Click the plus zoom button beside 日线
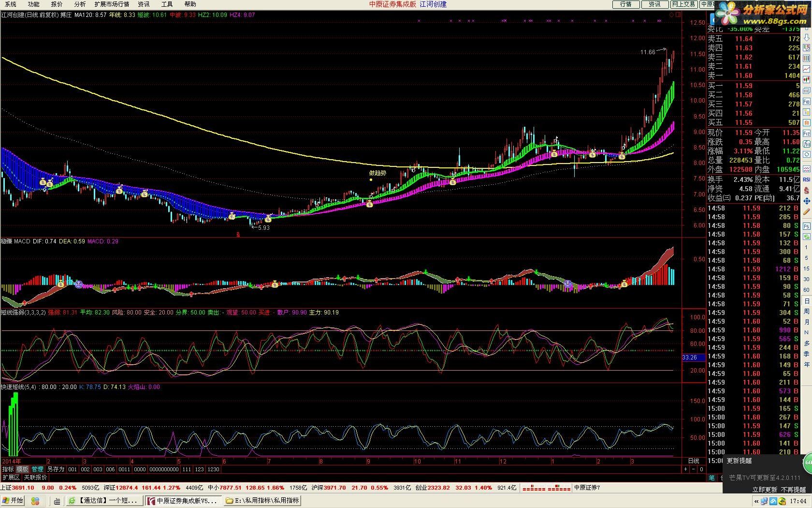This screenshot has width=812, height=508. pyautogui.click(x=685, y=469)
